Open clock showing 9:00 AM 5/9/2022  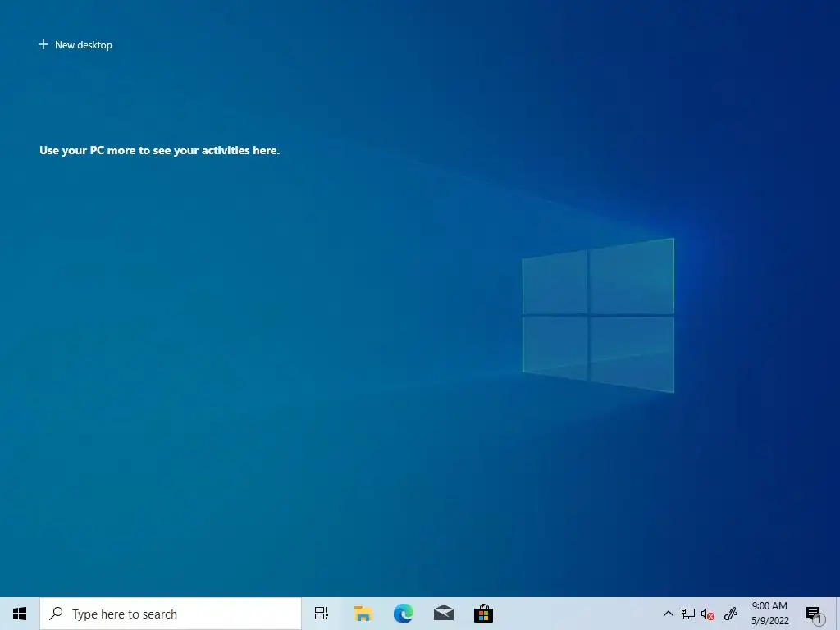point(769,614)
